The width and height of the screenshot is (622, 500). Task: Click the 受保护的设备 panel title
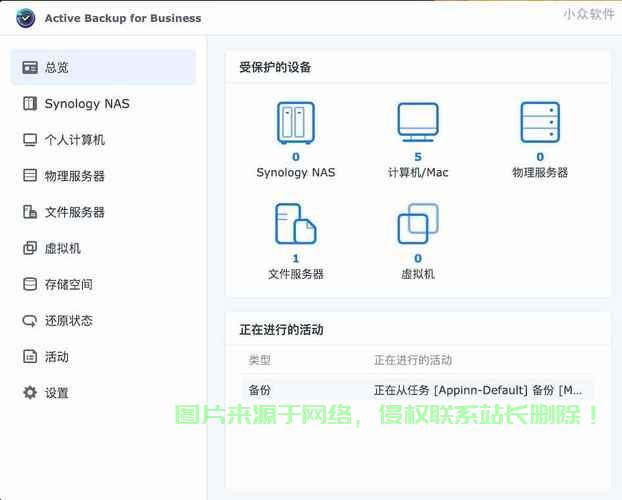point(275,67)
